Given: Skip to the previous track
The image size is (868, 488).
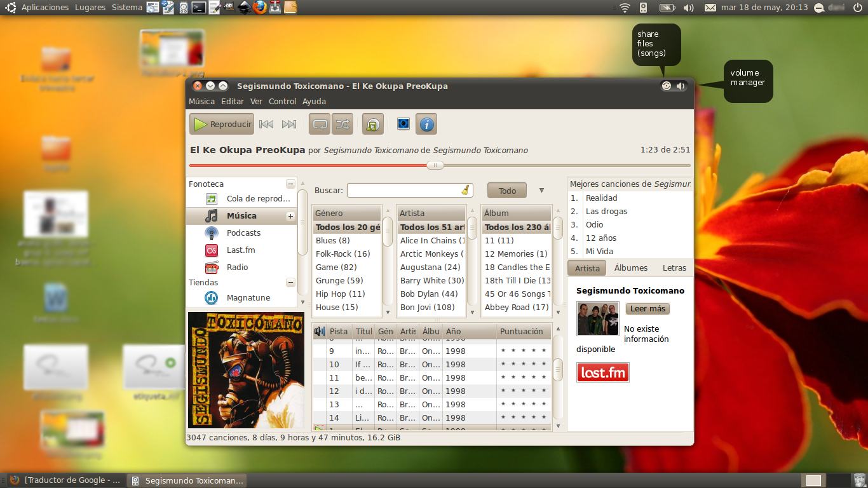Looking at the screenshot, I should 266,125.
